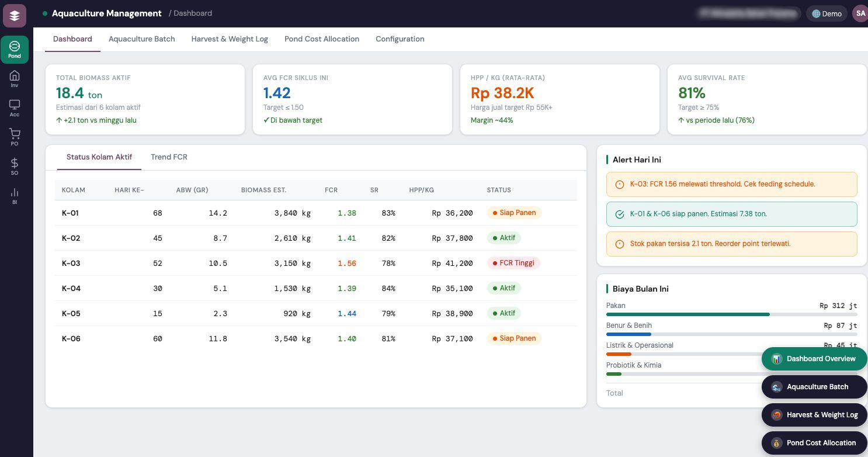Click the SA user avatar
Viewport: 868px width, 457px height.
tap(860, 13)
